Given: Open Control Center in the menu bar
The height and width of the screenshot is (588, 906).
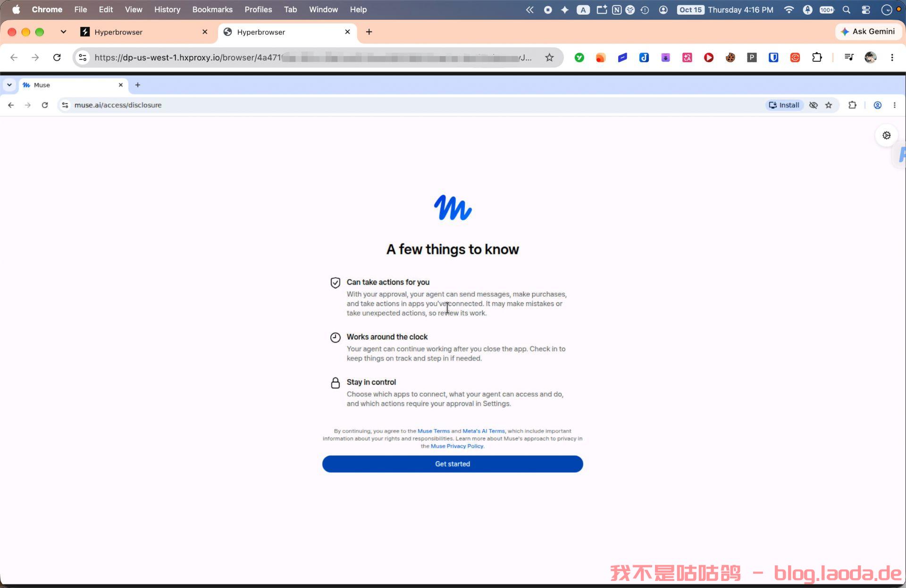Looking at the screenshot, I should (x=866, y=9).
